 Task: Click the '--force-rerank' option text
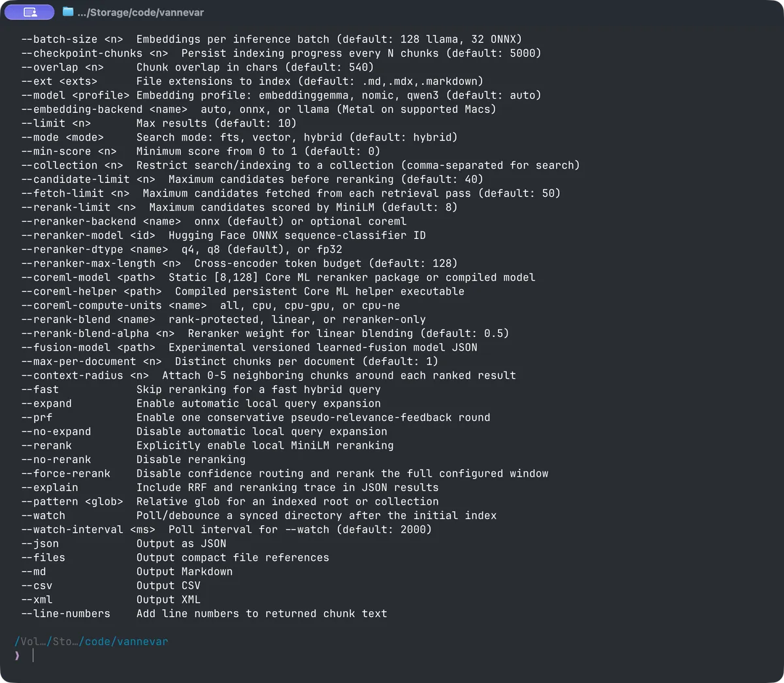[x=65, y=474]
